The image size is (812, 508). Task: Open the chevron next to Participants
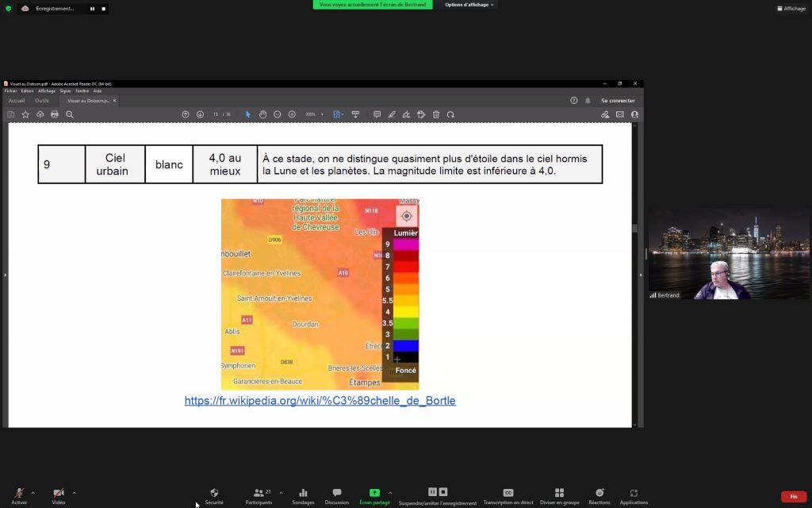point(282,493)
